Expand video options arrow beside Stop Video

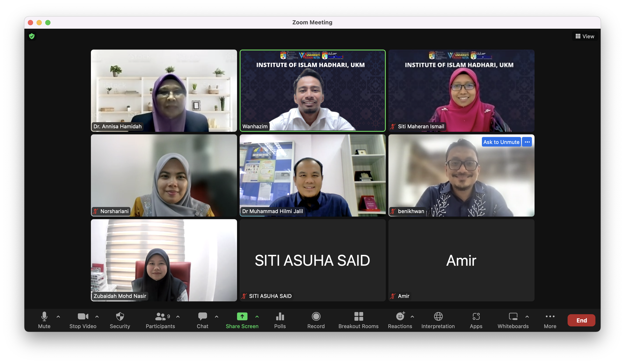point(97,317)
